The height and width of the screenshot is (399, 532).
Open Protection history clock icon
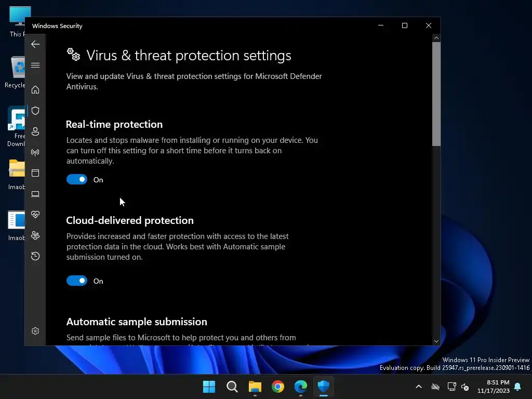pyautogui.click(x=35, y=256)
